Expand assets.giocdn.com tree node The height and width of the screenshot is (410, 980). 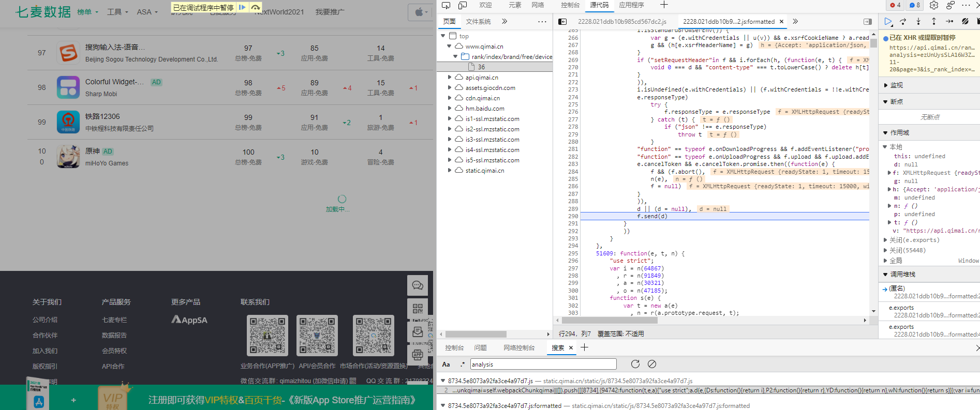pos(449,87)
